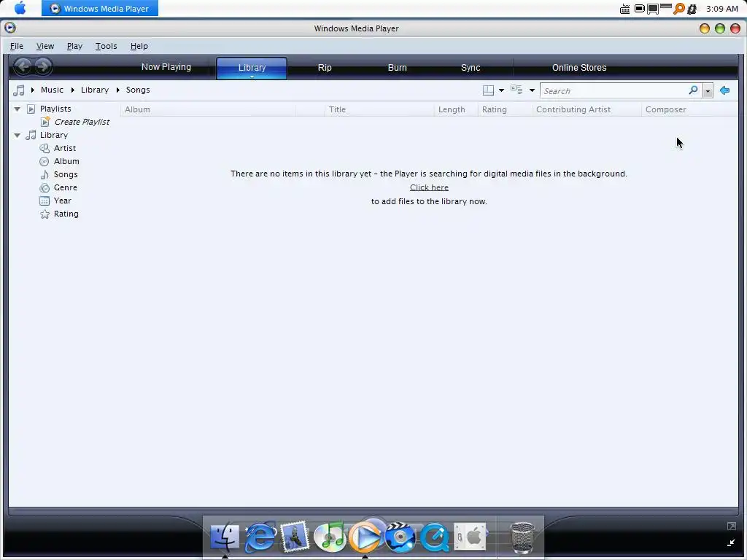Viewport: 747px width, 560px height.
Task: Click the magnifier icon in Search box
Action: (693, 90)
